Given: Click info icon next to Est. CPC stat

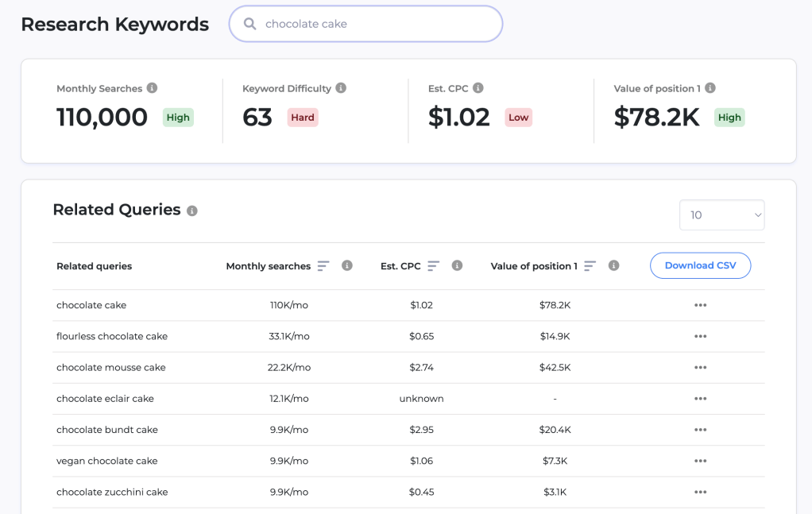Looking at the screenshot, I should point(478,88).
